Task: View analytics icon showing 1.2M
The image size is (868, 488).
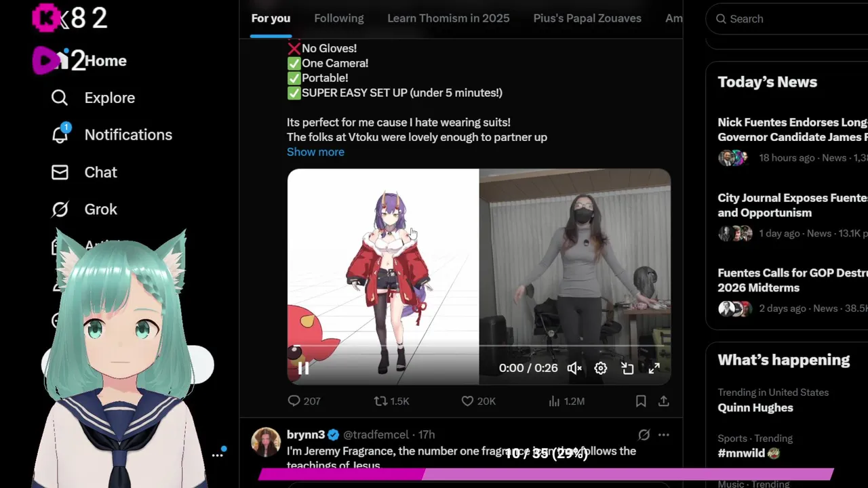Action: pos(566,401)
